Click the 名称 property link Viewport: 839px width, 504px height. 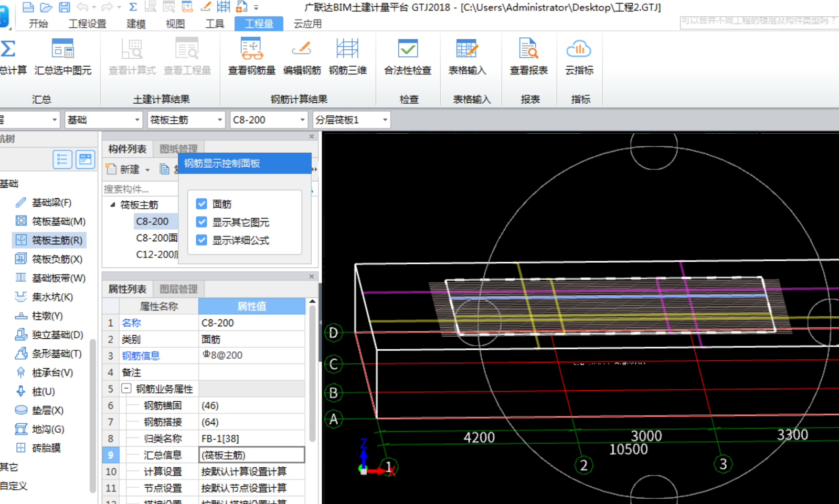[x=131, y=323]
